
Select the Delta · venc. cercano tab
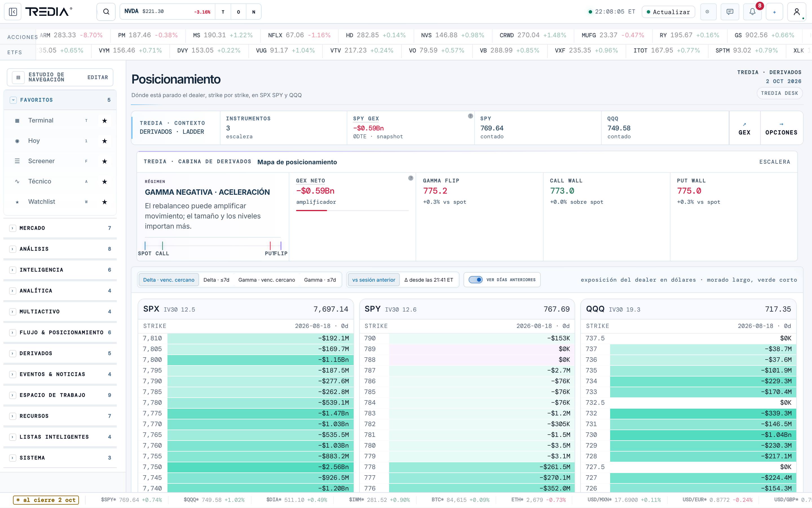tap(169, 280)
